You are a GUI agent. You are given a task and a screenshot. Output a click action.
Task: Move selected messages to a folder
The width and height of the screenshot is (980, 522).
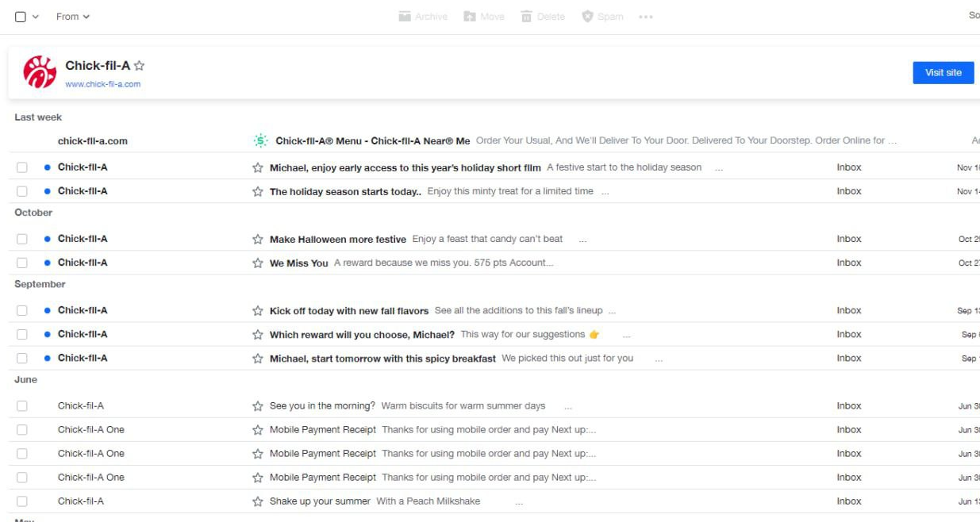[x=484, y=17]
